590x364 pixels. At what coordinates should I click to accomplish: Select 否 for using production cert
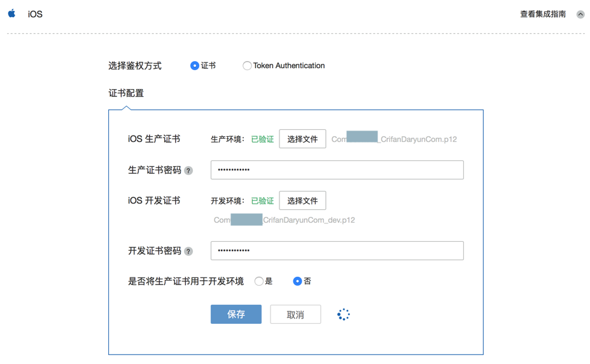coord(297,281)
